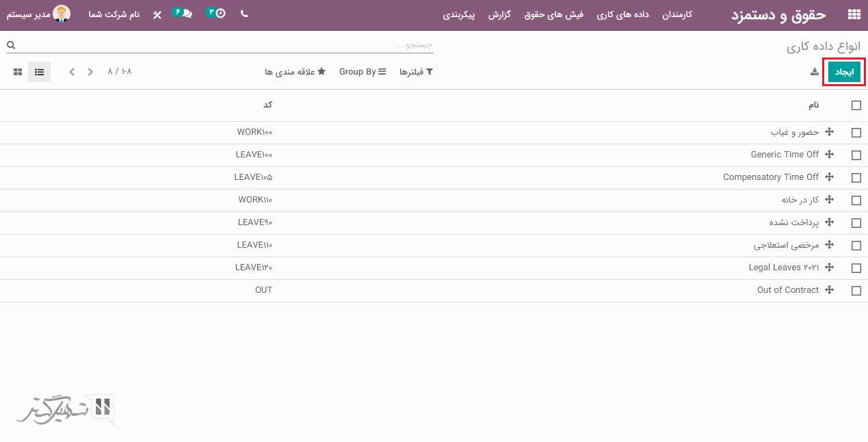The width and height of the screenshot is (868, 442).
Task: Click drag handle of Generic Time Off
Action: coord(829,155)
